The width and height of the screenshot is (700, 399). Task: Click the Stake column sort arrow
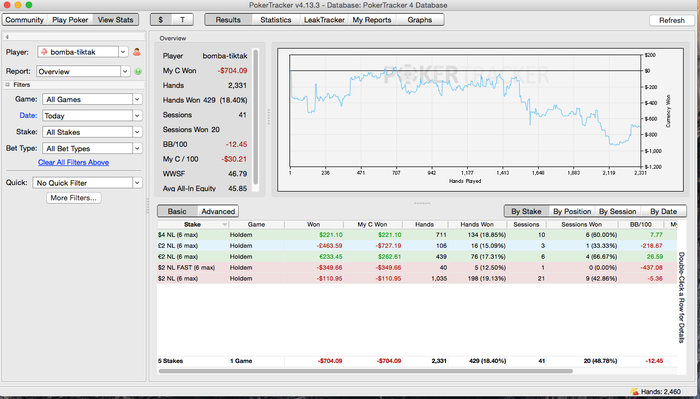coord(225,224)
